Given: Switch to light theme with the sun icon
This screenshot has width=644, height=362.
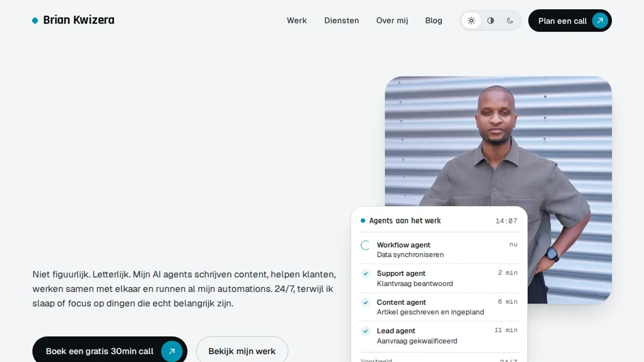Looking at the screenshot, I should coord(471,21).
